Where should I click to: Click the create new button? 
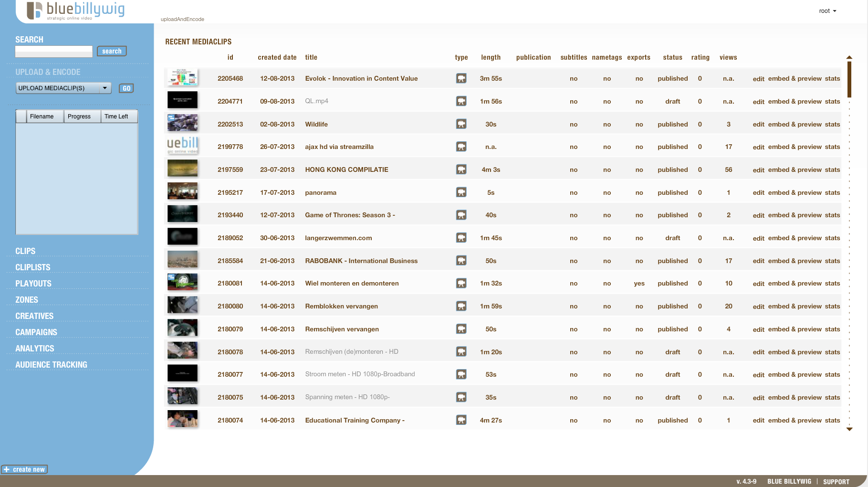point(24,469)
